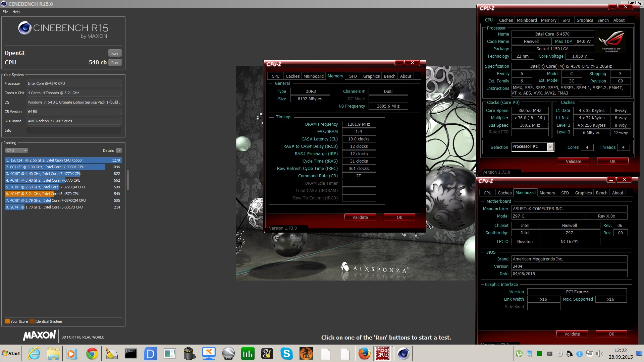
Task: Open About tab in bottom-right CPU-Z
Action: pyautogui.click(x=618, y=193)
